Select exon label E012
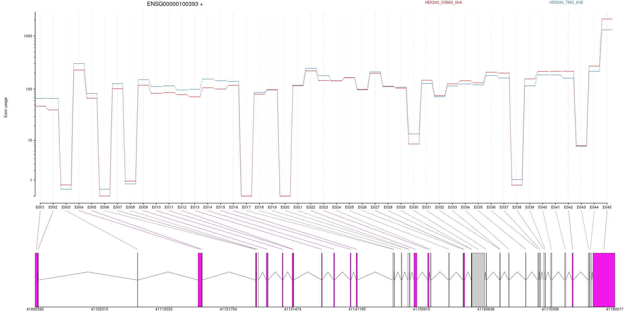 point(182,207)
